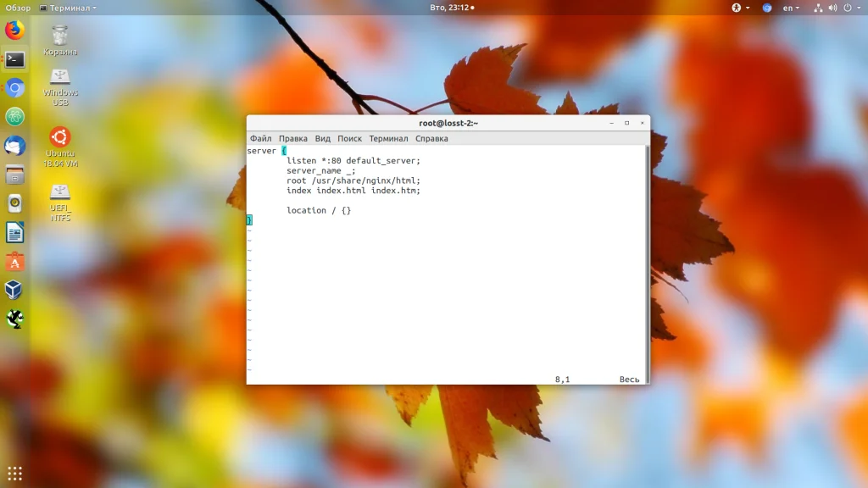The height and width of the screenshot is (488, 868).
Task: Open the en keyboard layout dropdown
Action: [791, 8]
